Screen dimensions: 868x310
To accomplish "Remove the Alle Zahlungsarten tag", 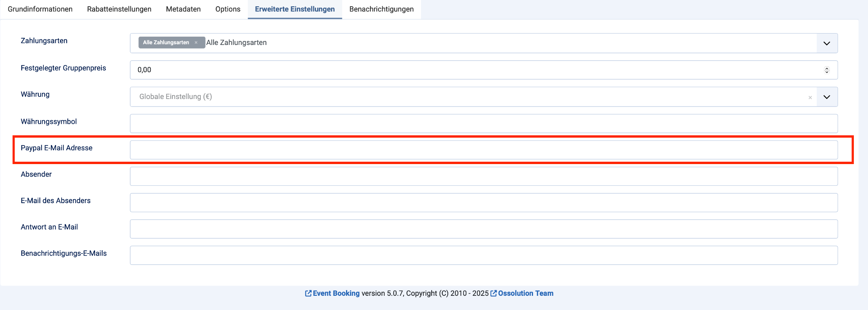I will point(196,43).
